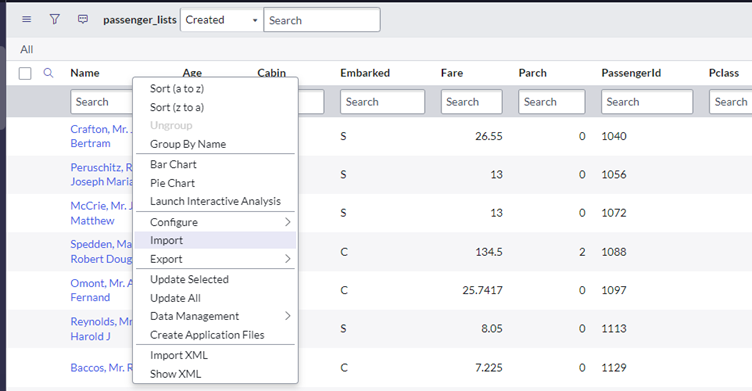Screen dimensions: 752x391
Task: Select Create Application Files
Action: [207, 335]
